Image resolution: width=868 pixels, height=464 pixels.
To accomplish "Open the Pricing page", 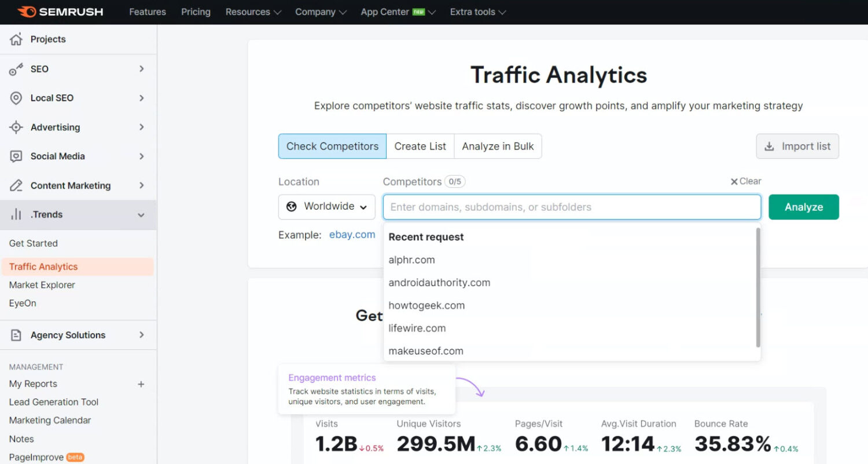I will [196, 12].
